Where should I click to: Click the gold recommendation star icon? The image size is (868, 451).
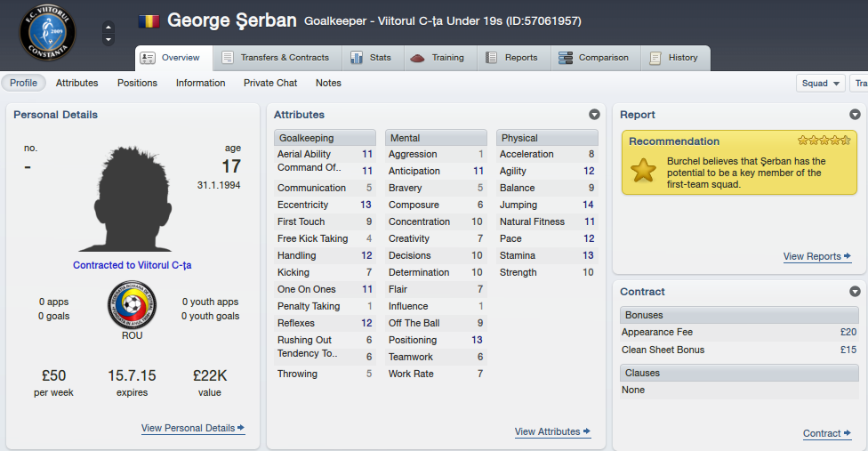tap(643, 170)
